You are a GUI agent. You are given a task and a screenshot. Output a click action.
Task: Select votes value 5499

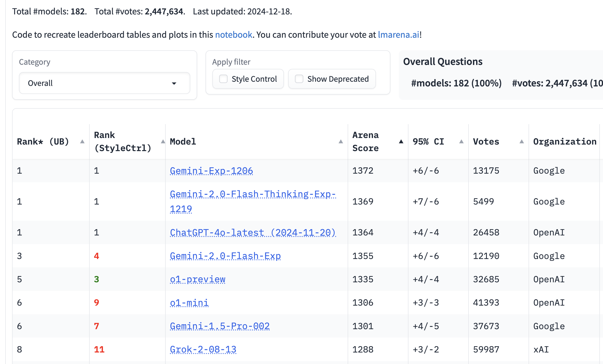pyautogui.click(x=483, y=201)
